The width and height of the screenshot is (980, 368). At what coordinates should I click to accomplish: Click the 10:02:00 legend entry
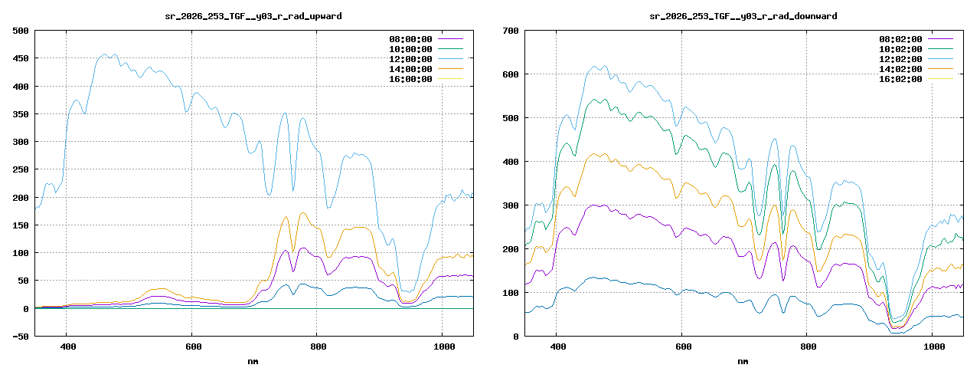(900, 48)
